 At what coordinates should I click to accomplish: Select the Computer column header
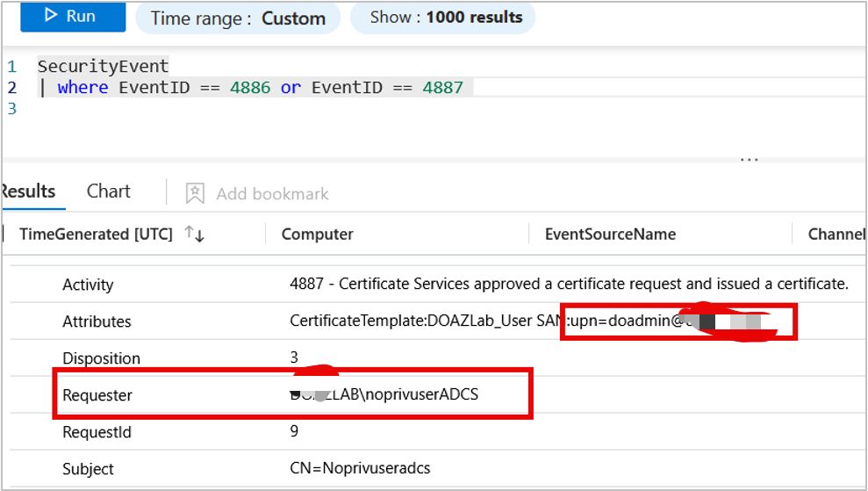coord(317,234)
